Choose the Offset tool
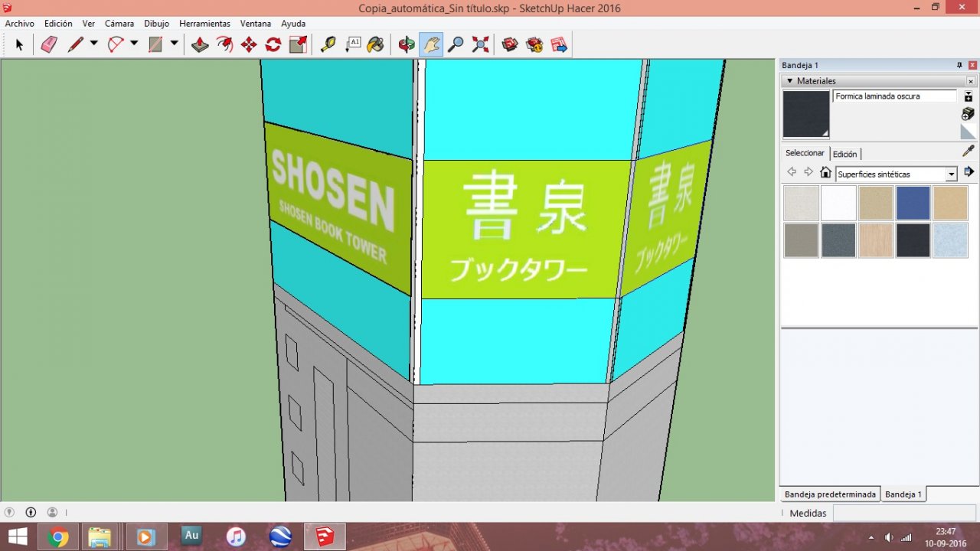The image size is (980, 551). click(224, 45)
